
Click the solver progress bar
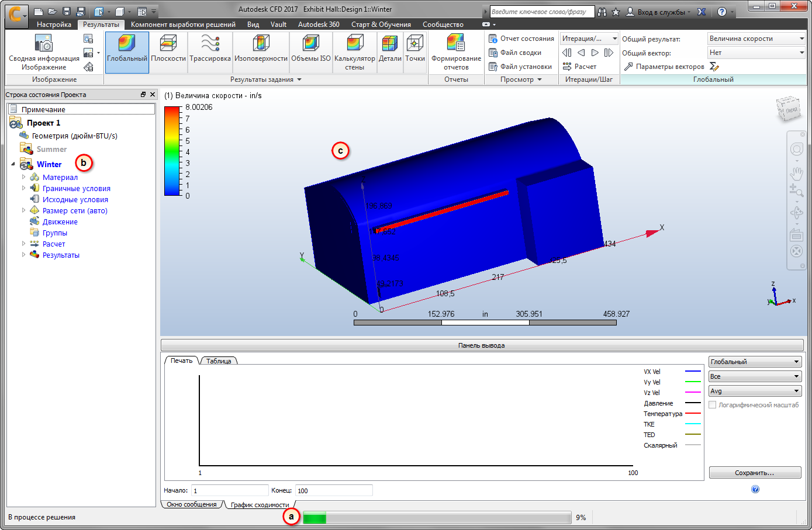coord(437,517)
